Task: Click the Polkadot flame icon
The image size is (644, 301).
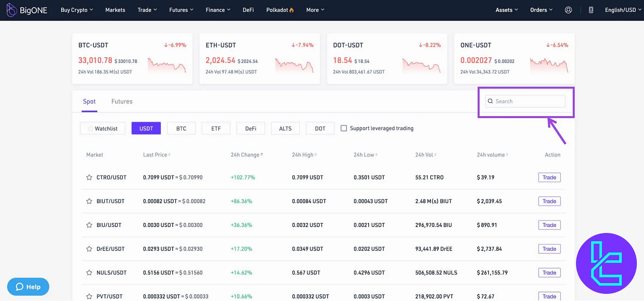Action: (292, 10)
